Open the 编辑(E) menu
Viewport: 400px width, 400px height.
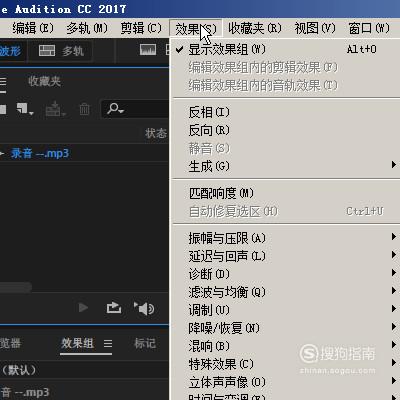33,28
